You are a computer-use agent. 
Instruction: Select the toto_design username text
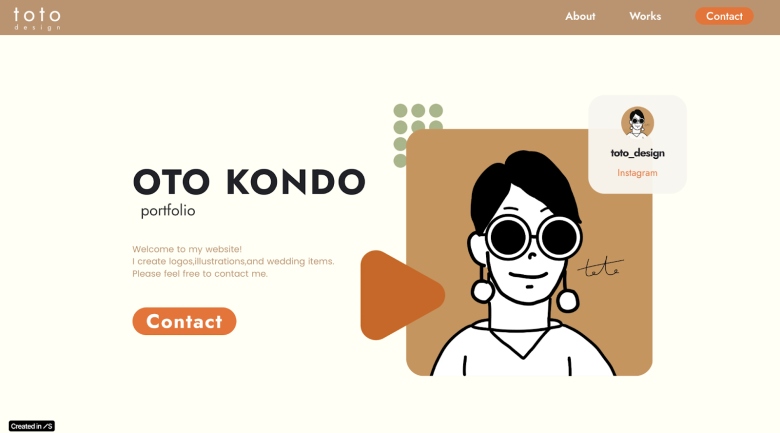[637, 153]
